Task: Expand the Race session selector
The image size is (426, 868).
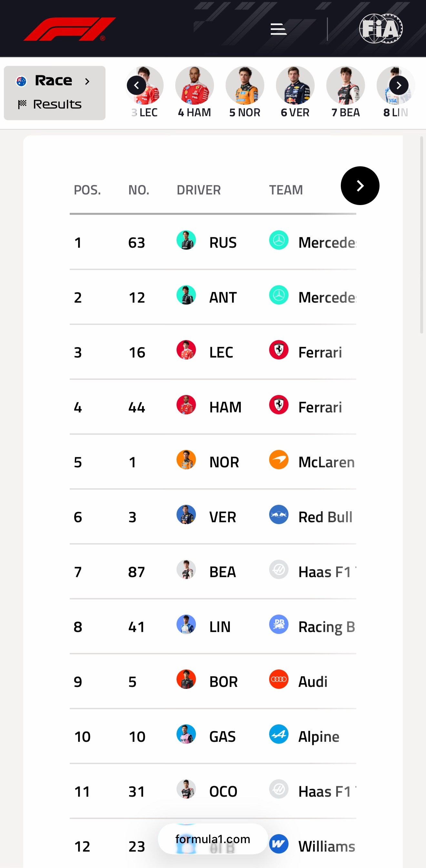Action: coord(54,81)
